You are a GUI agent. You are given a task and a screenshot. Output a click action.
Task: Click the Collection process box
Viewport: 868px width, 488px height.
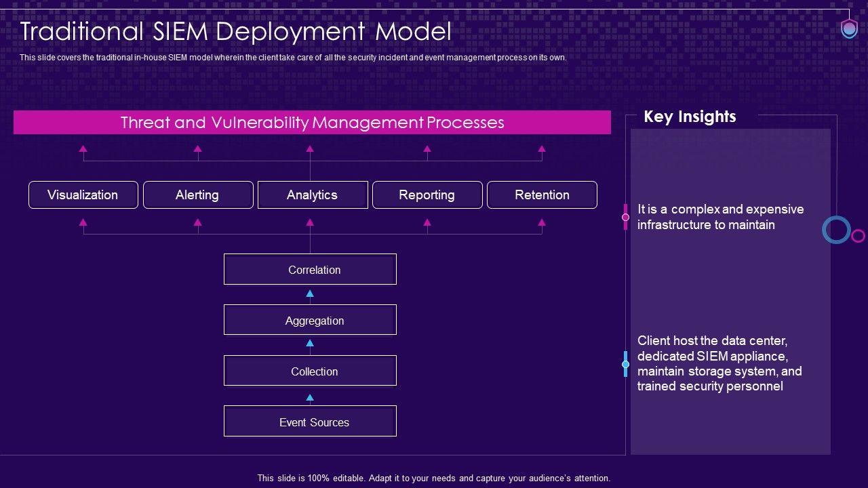[310, 371]
